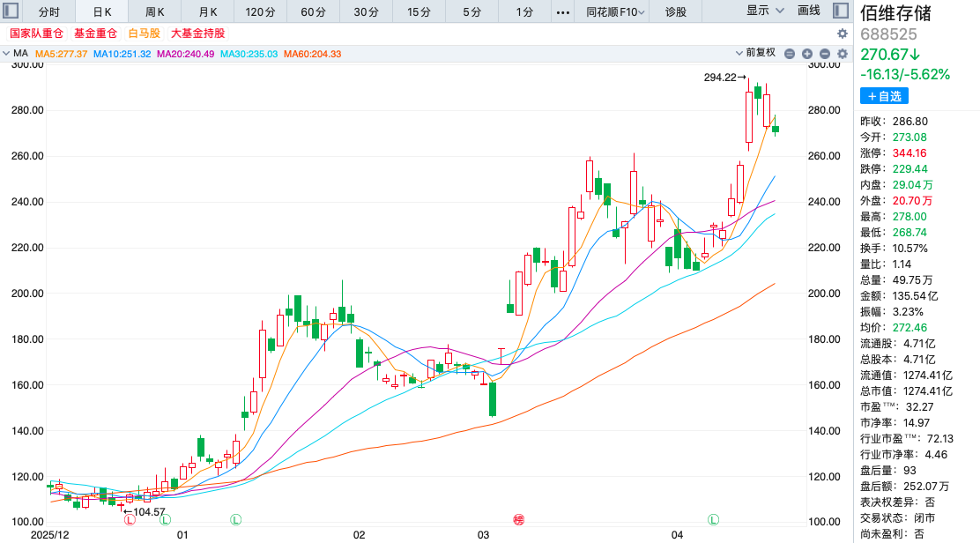Open the 诊股 button
This screenshot has height=543, width=980.
tap(676, 12)
